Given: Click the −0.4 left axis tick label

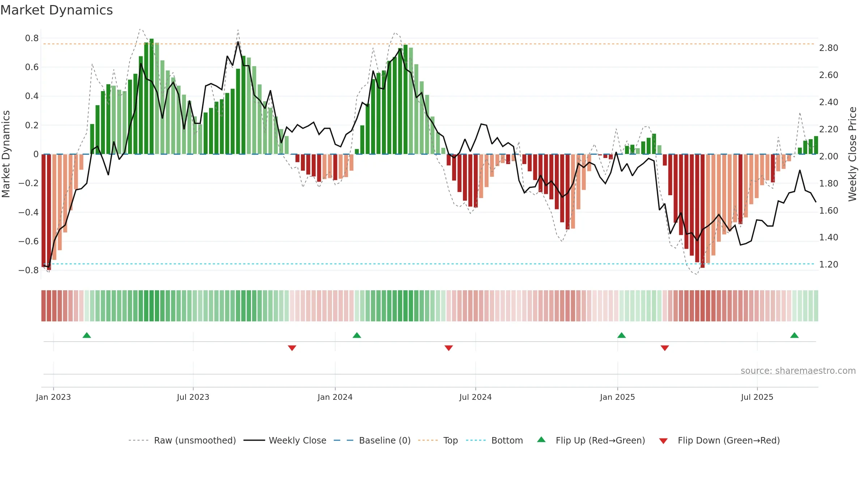Looking at the screenshot, I should [x=29, y=212].
